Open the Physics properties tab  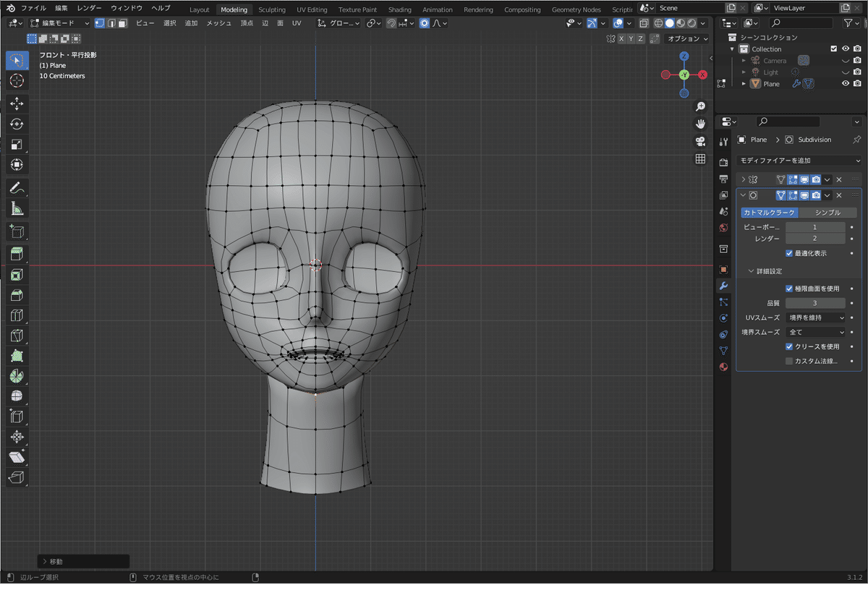(x=723, y=318)
